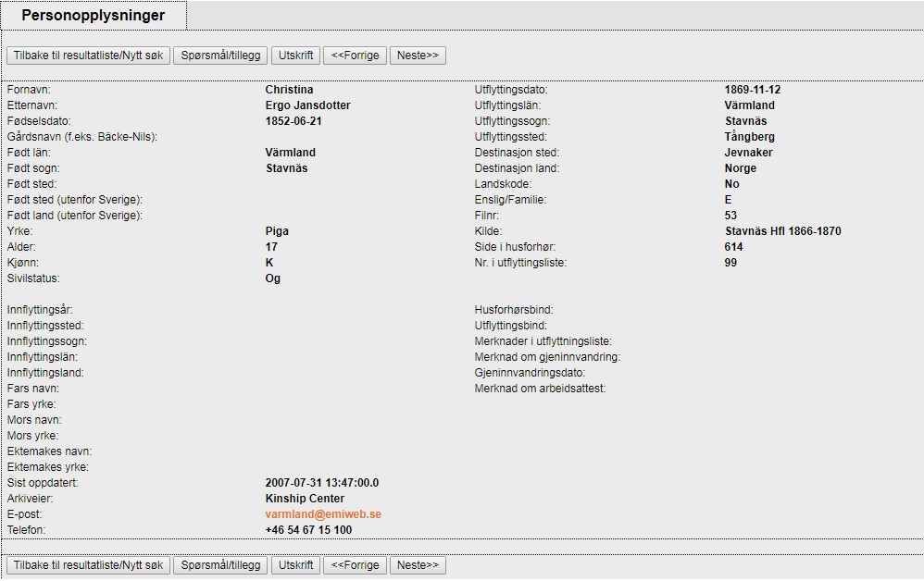The image size is (924, 581).
Task: Click the phone number +46 54 67 15 100
Action: (308, 530)
